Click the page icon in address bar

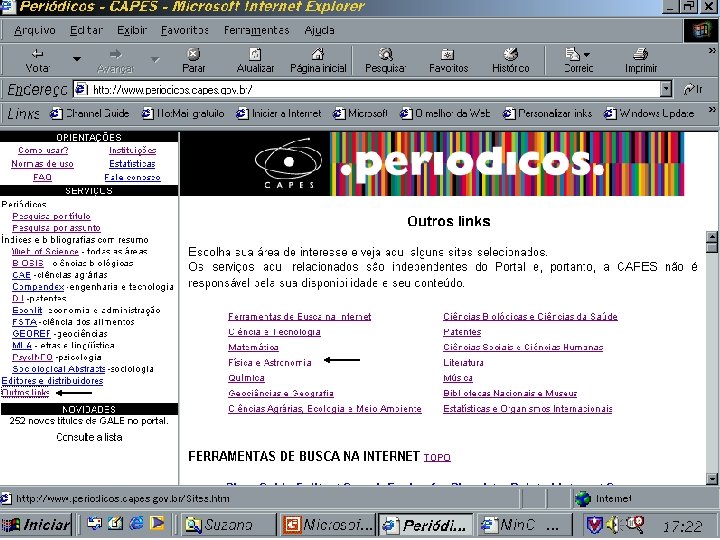[81, 89]
